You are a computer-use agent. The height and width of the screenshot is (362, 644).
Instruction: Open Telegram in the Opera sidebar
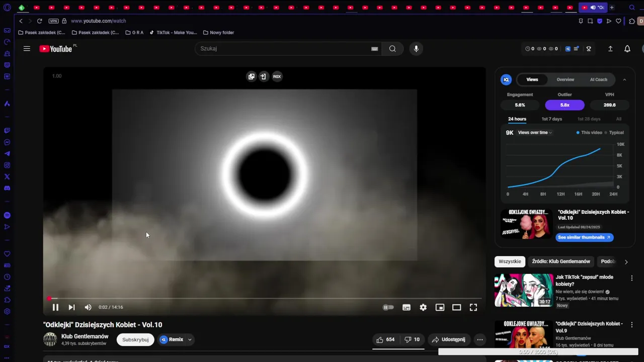click(x=7, y=154)
